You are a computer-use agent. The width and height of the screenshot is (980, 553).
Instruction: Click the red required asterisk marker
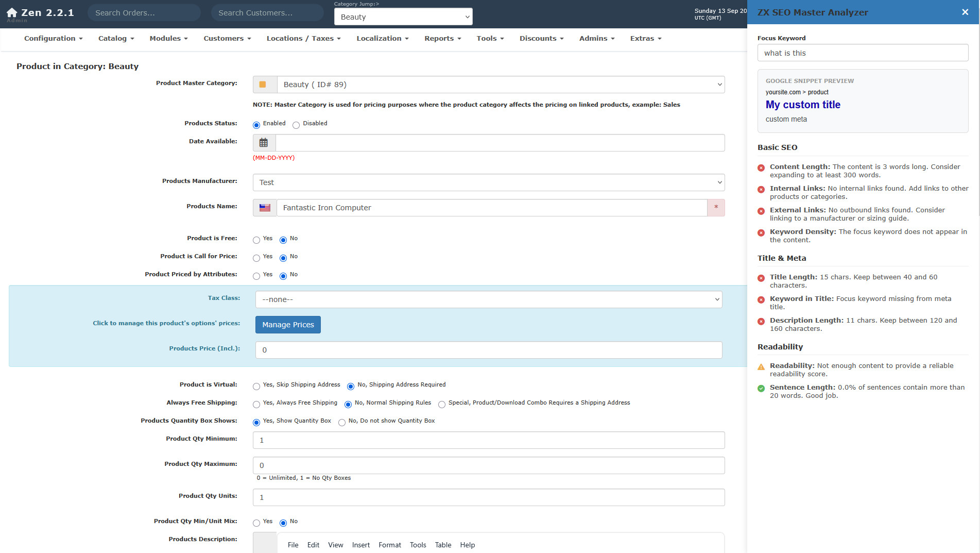pyautogui.click(x=716, y=208)
